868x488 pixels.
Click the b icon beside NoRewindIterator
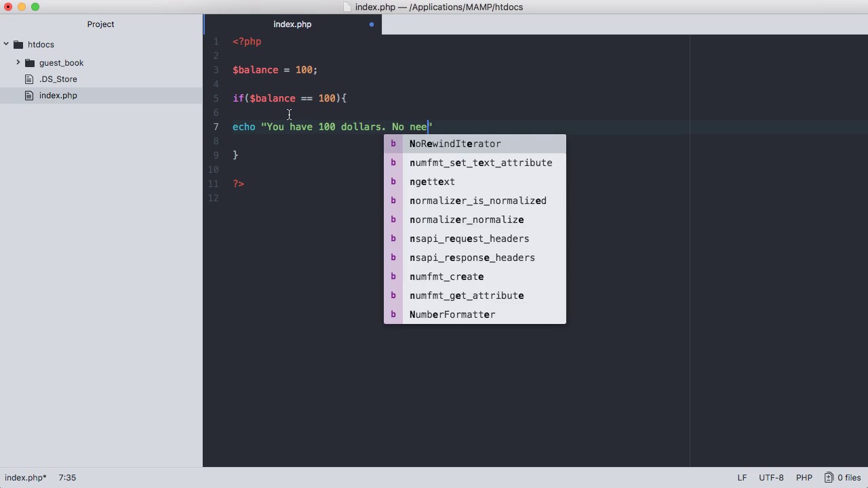393,144
